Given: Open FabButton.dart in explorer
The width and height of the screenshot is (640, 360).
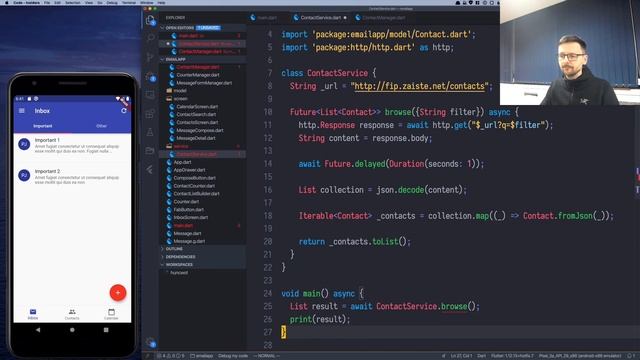Looking at the screenshot, I should 188,210.
